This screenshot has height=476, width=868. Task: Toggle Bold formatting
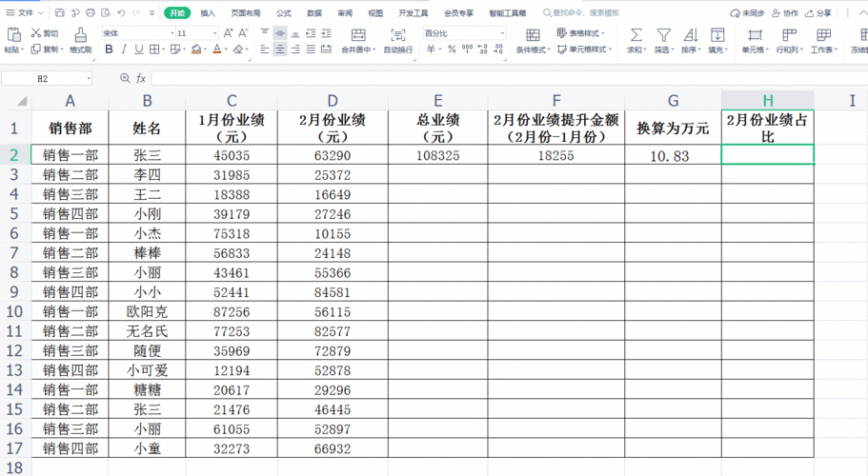click(x=109, y=50)
